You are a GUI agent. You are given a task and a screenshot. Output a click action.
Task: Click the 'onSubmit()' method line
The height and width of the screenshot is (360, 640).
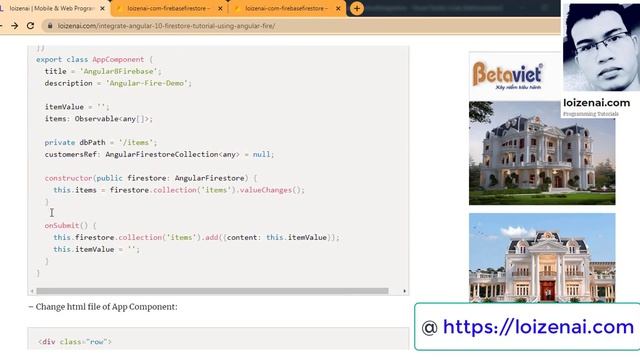click(70, 225)
